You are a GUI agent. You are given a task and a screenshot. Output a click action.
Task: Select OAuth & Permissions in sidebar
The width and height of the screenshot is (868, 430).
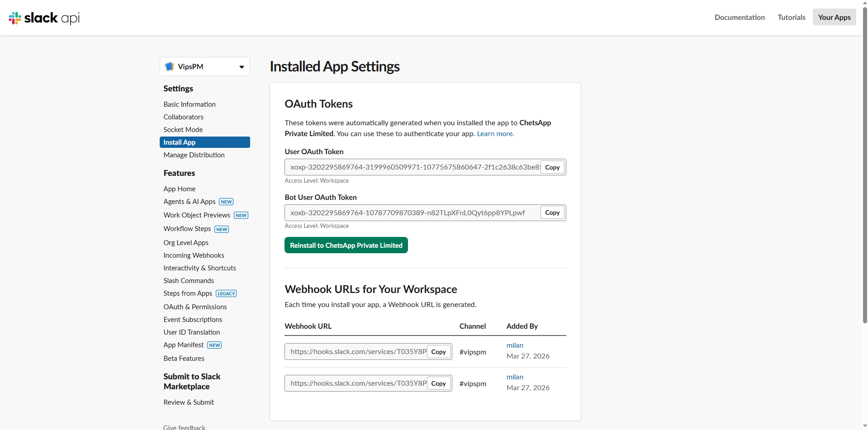point(195,307)
